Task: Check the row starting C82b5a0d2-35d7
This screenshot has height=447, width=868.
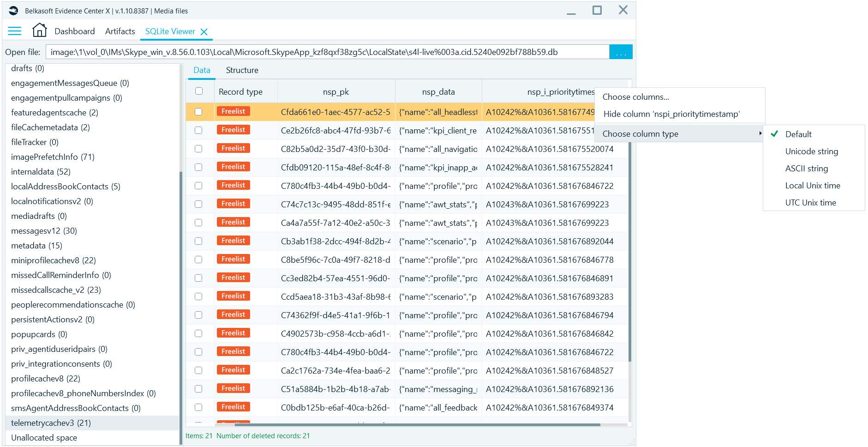Action: (x=198, y=149)
